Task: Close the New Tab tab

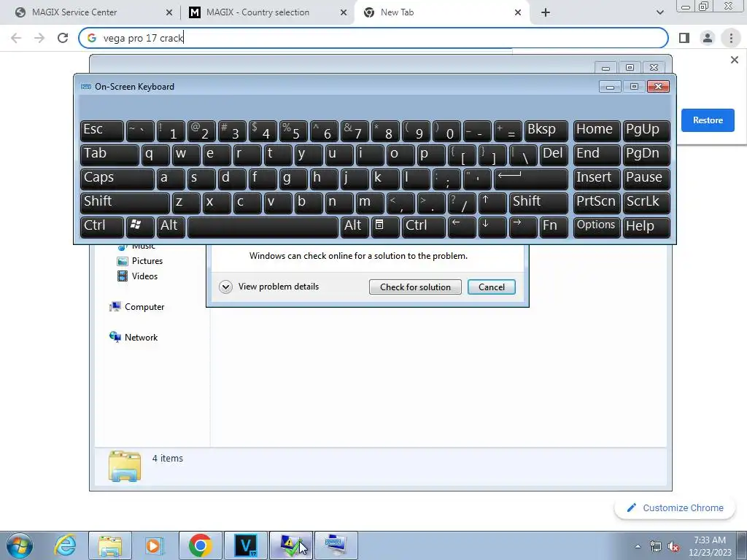Action: pyautogui.click(x=518, y=12)
